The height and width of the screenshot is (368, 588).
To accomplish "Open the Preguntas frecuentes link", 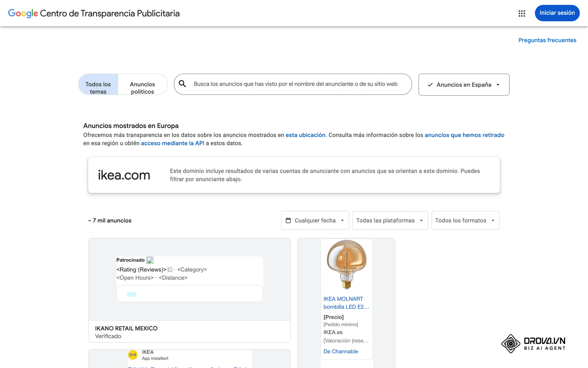I will [x=547, y=40].
